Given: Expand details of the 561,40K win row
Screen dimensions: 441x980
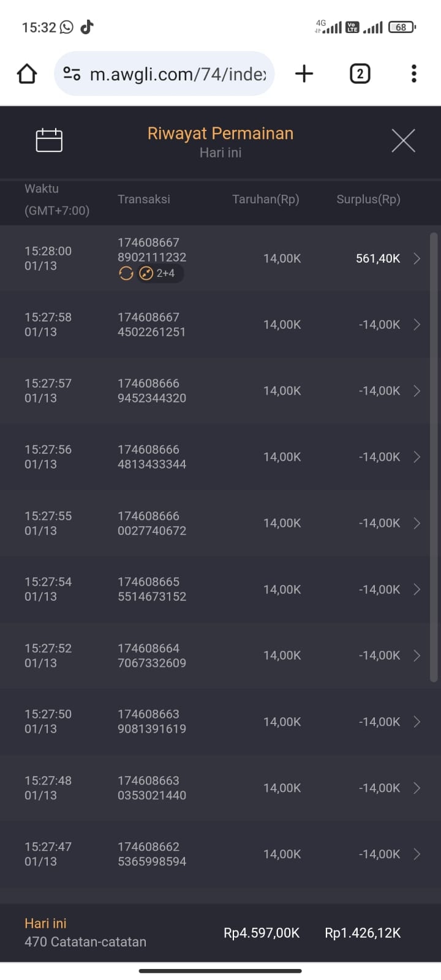Looking at the screenshot, I should pyautogui.click(x=417, y=258).
